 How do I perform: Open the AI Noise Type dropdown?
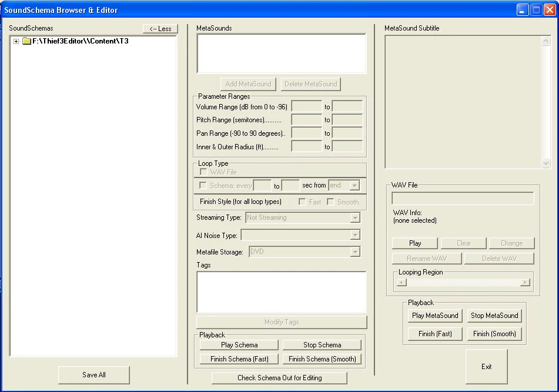pyautogui.click(x=355, y=235)
